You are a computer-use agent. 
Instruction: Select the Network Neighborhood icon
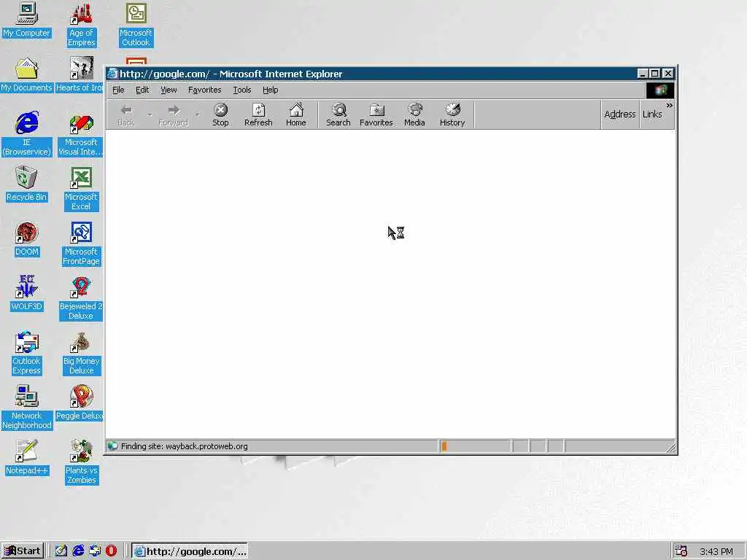coord(27,408)
